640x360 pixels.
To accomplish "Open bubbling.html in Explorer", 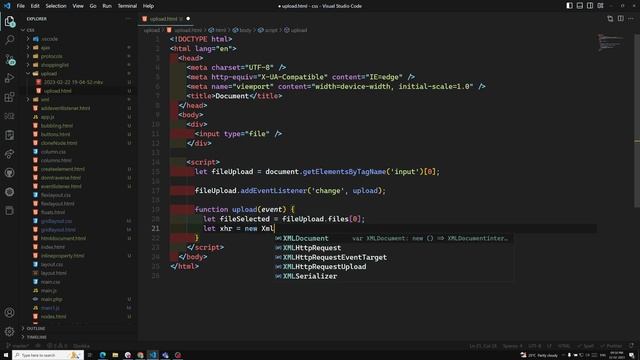I will (x=78, y=126).
